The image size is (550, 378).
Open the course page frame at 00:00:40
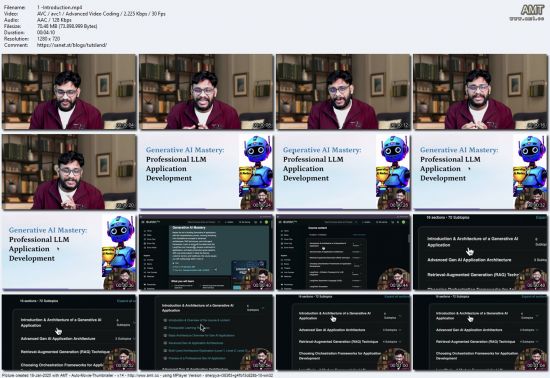(x=206, y=252)
